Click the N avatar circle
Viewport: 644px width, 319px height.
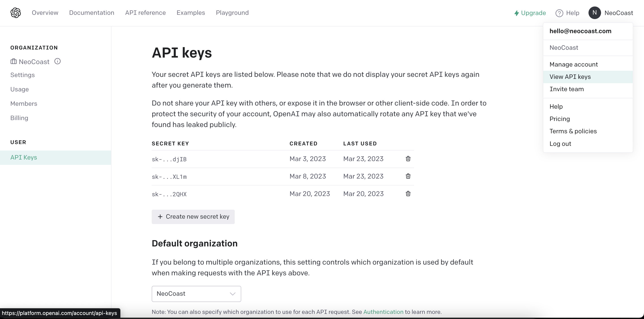[595, 13]
